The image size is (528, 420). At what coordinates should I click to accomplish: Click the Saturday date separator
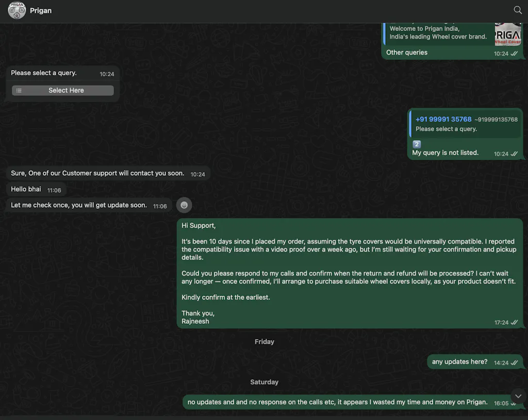tap(264, 382)
